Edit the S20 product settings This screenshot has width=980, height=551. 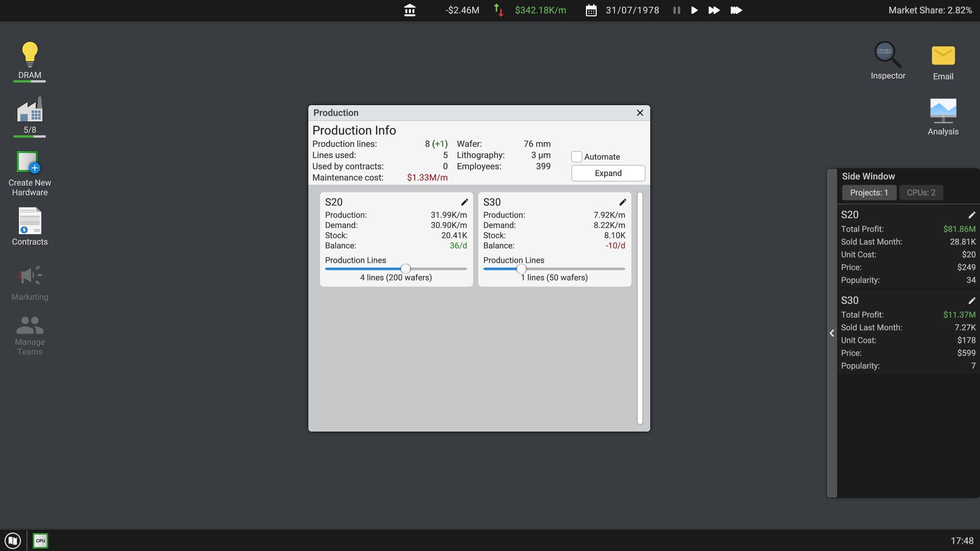(464, 202)
